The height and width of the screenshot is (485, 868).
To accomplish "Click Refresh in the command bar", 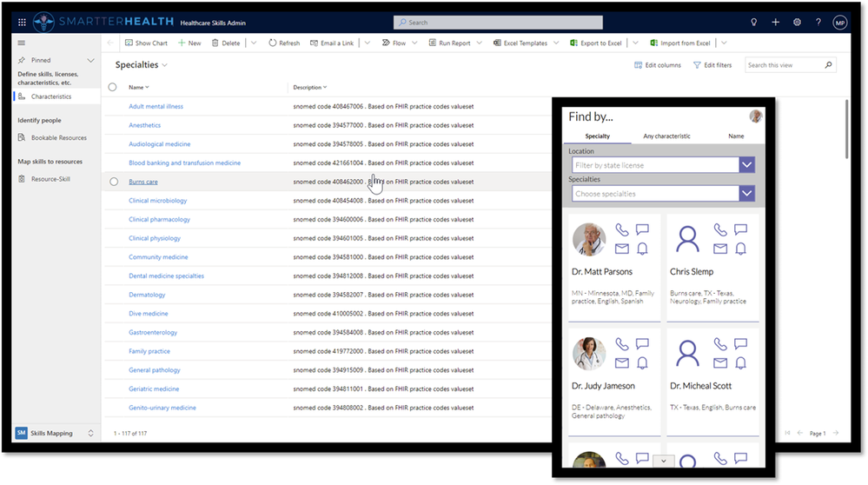I will point(284,43).
